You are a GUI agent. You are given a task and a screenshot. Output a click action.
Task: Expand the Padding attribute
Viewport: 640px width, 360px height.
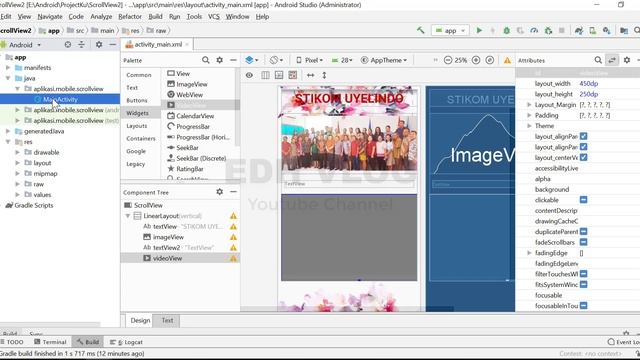click(529, 116)
